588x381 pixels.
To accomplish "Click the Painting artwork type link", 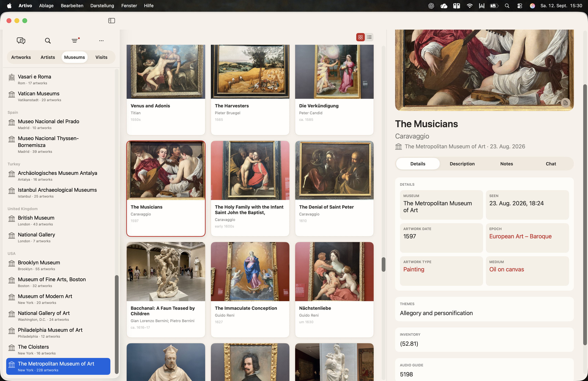I will 413,269.
